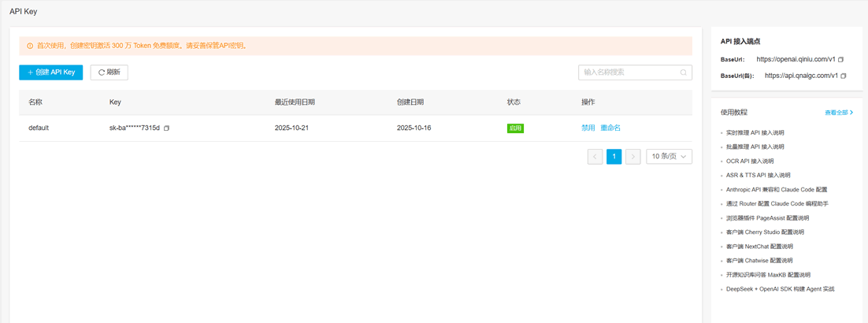Open OCR API 接入说明 tutorial
The image size is (868, 323).
(750, 161)
